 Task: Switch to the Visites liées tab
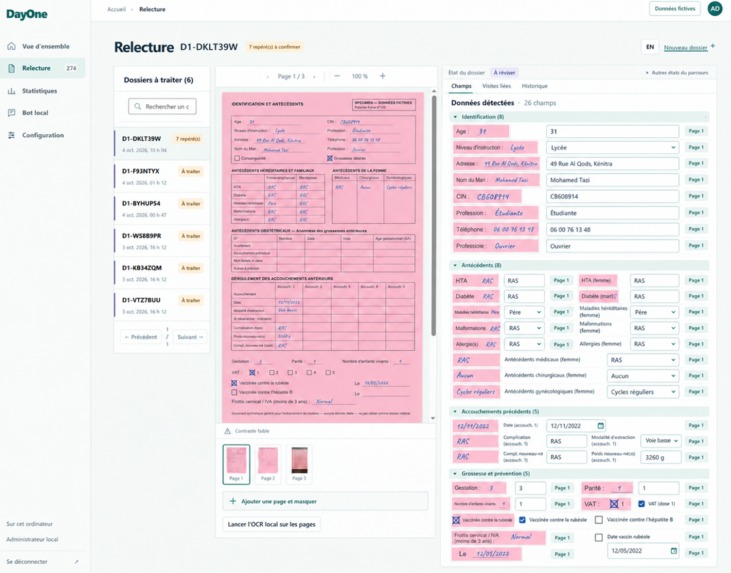pos(497,86)
